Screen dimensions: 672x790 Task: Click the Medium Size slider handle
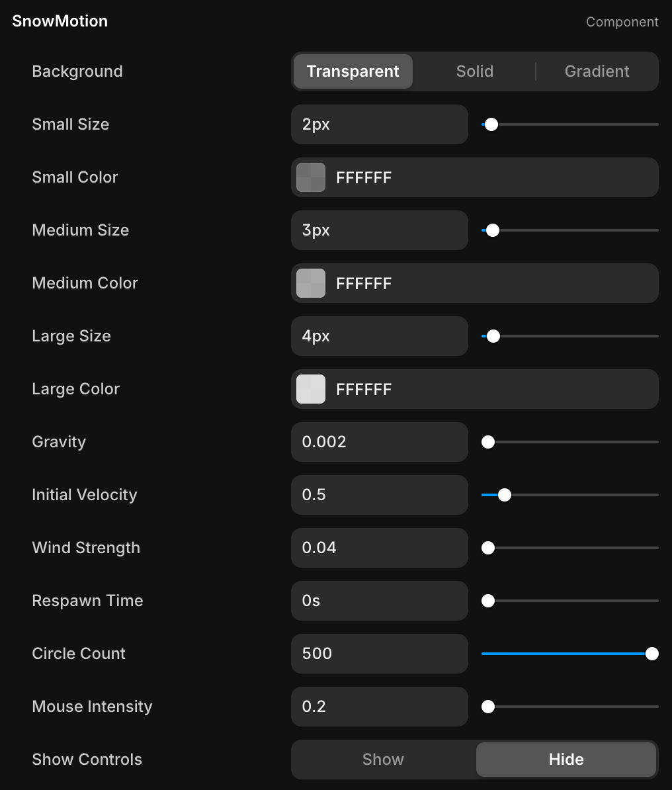[492, 230]
